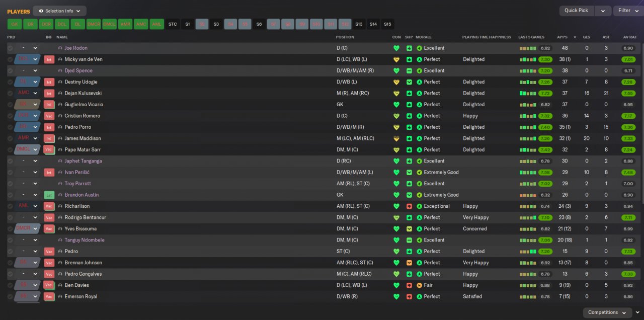The image size is (644, 320).
Task: Toggle the selection tick for Cristian Romero
Action: click(10, 116)
